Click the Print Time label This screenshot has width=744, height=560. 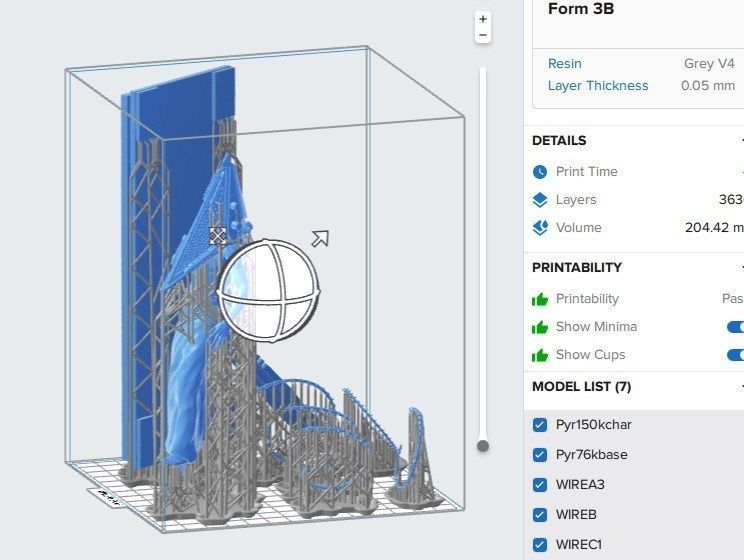586,172
